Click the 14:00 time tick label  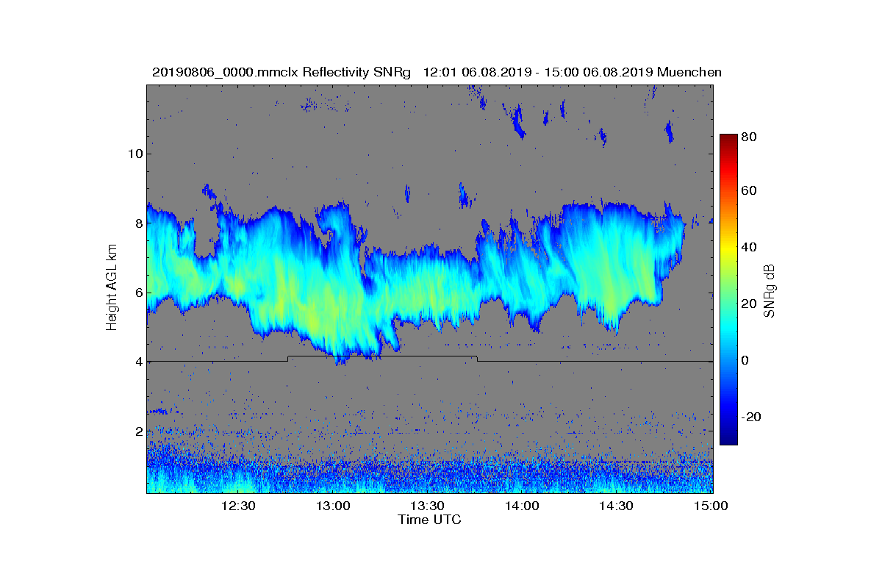522,506
